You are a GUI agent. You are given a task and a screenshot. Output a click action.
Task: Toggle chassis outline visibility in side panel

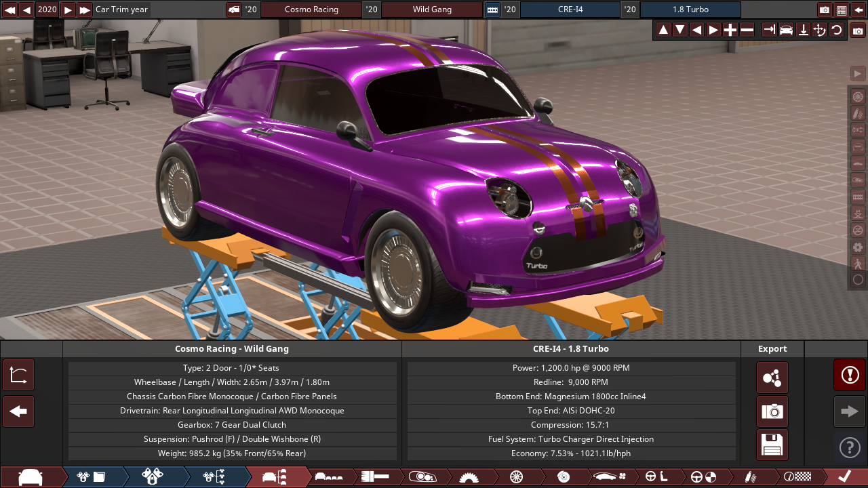[x=858, y=146]
